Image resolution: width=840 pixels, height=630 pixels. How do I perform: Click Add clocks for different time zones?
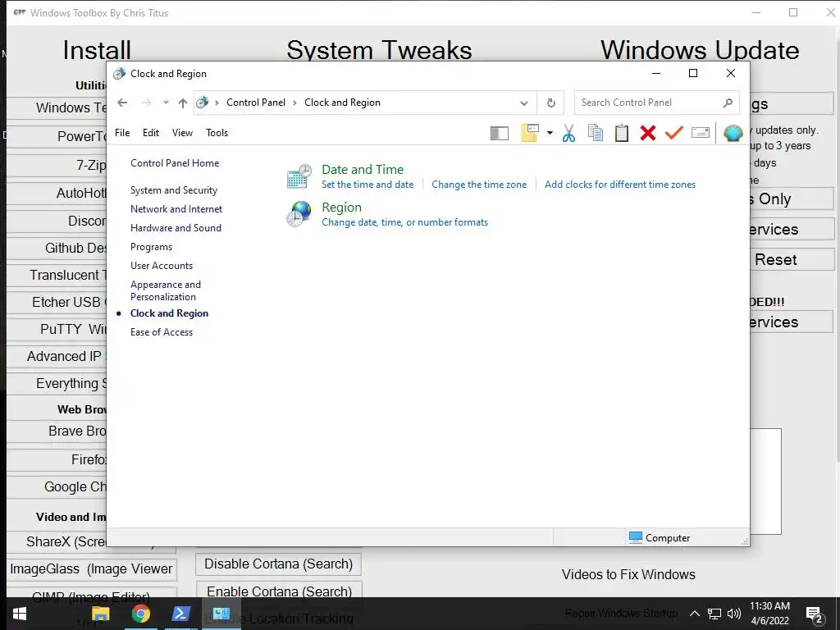click(x=620, y=185)
